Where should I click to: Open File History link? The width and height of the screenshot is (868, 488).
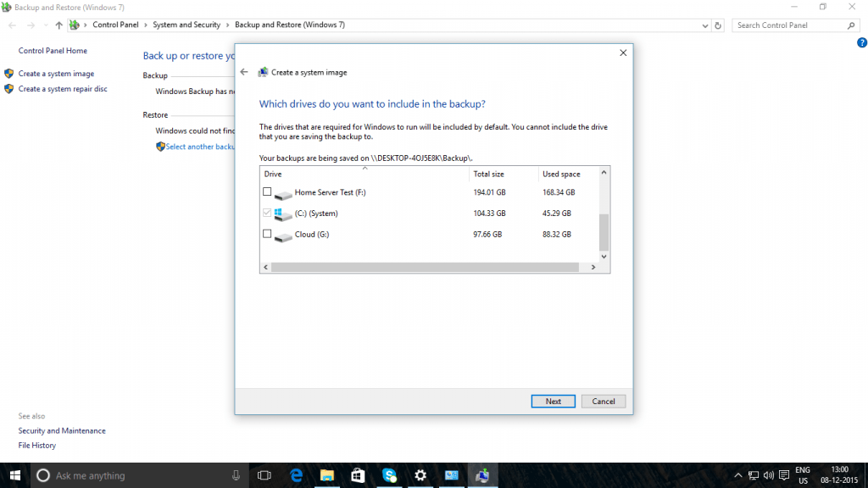[37, 446]
